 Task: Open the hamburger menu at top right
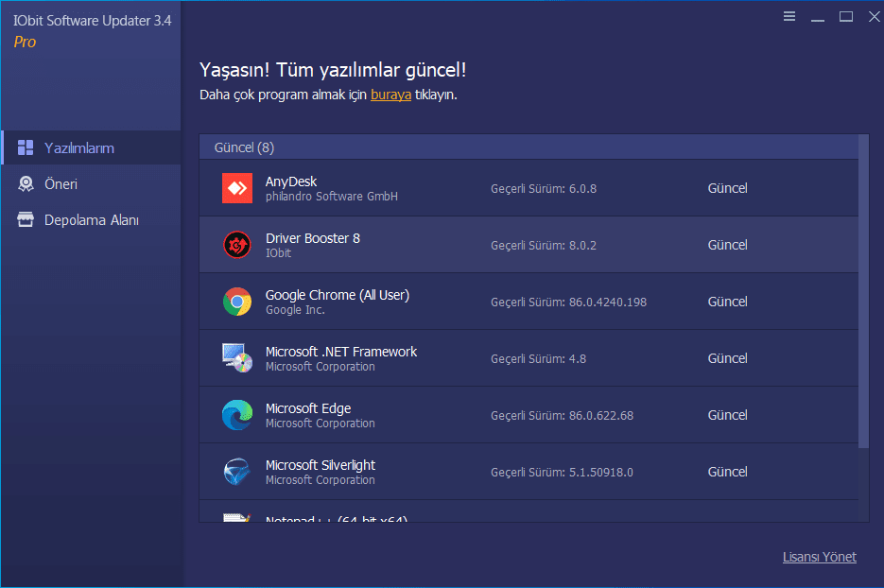(789, 16)
